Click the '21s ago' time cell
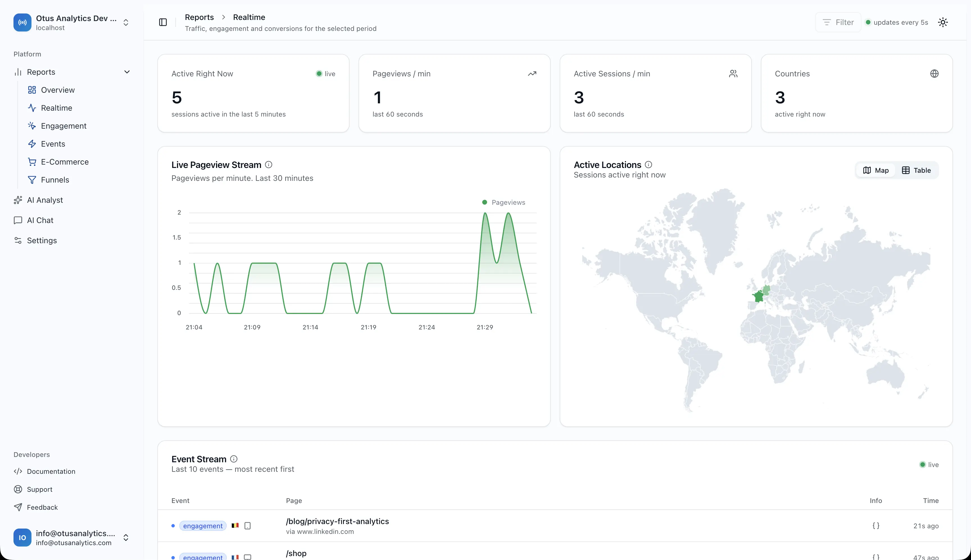This screenshot has height=560, width=971. 926,526
